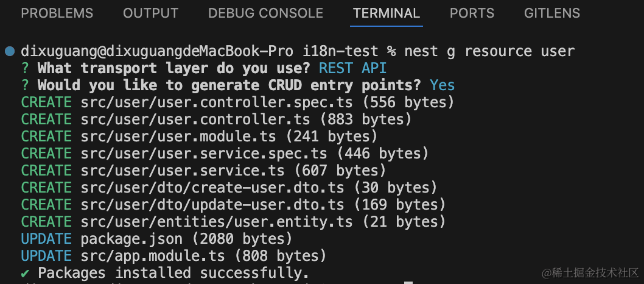Click the TERMINAL tab
The width and height of the screenshot is (644, 284).
(x=387, y=13)
